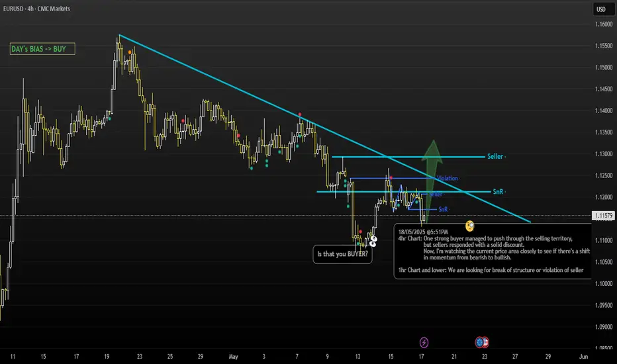Screen dimensions: 617x364
Task: Click the small blue "Seller" label
Action: pos(435,195)
